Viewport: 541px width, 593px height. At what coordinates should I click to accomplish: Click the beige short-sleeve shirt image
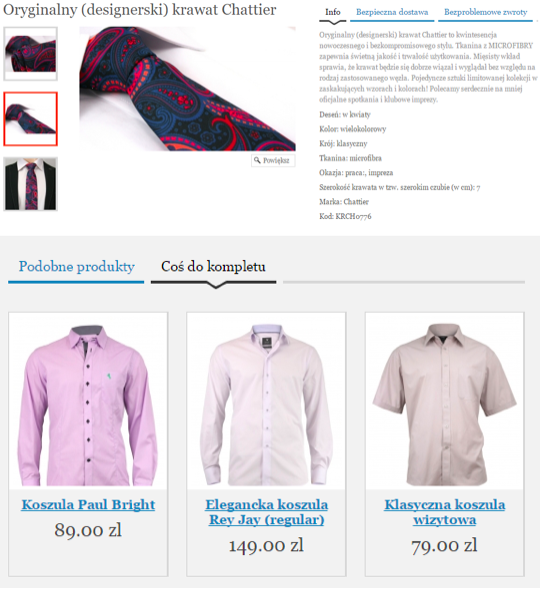tap(445, 404)
